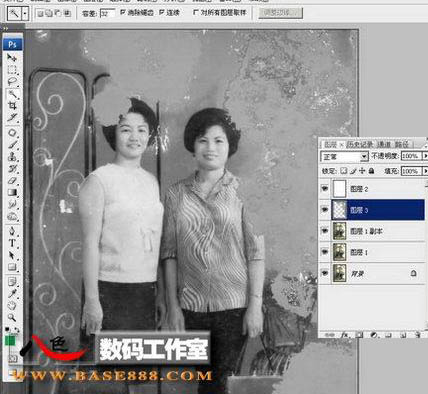Click the lock transparent pixels icon
This screenshot has width=428, height=394.
click(x=343, y=171)
